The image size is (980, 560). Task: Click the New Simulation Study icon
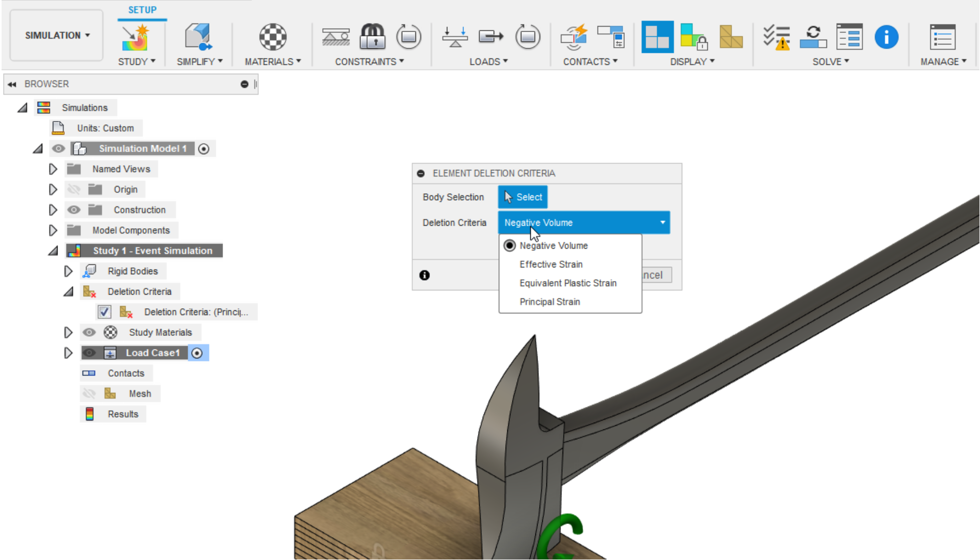[x=135, y=37]
